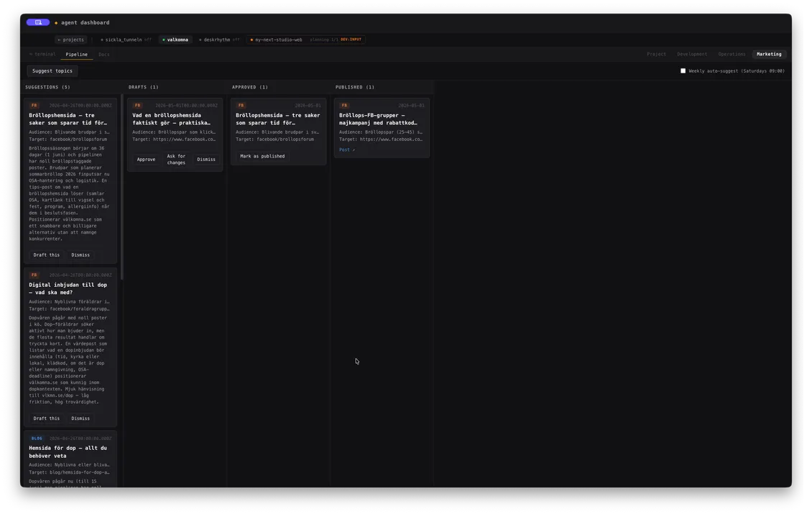Viewport: 812px width, 514px height.
Task: Click FB badge on the published card
Action: tap(344, 105)
